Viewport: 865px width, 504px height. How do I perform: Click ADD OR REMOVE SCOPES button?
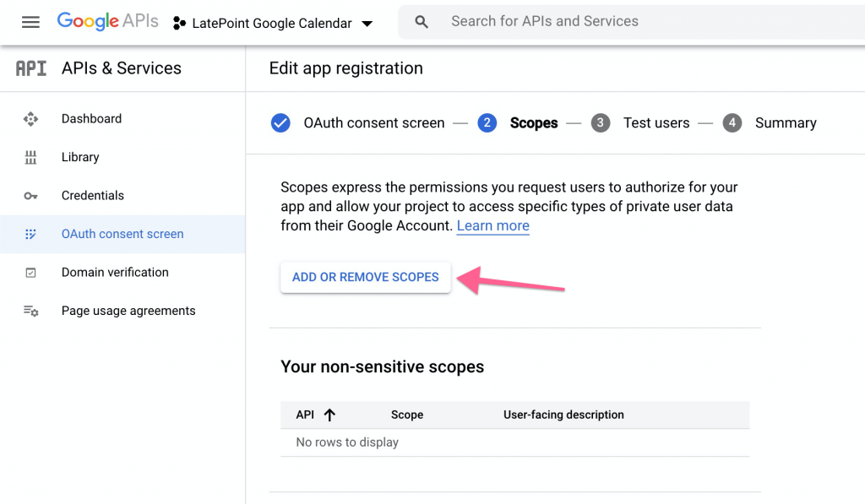[365, 277]
